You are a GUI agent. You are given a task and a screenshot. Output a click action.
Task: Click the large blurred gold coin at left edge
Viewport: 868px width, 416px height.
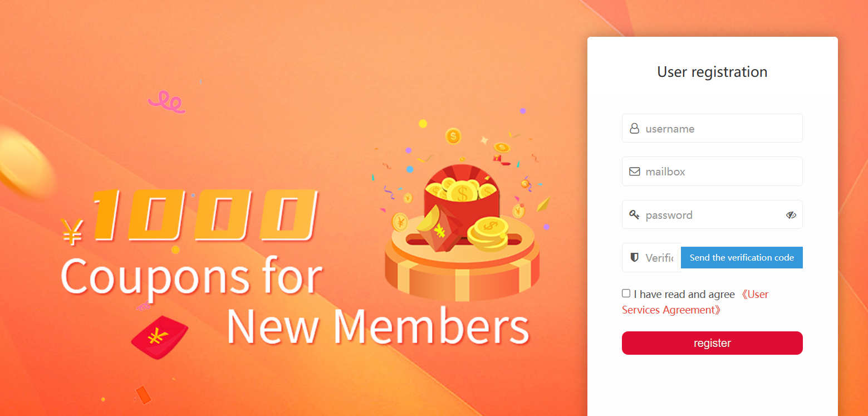coord(25,161)
